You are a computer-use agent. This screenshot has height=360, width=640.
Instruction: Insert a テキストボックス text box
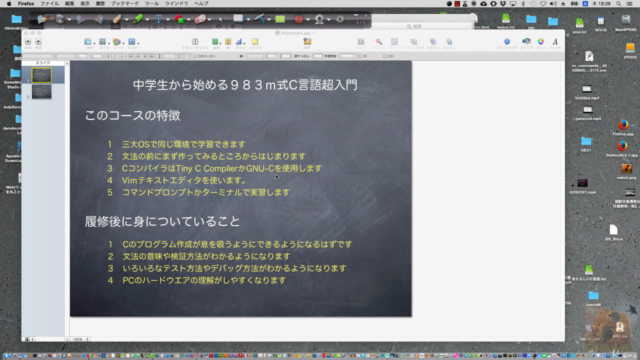point(195,42)
